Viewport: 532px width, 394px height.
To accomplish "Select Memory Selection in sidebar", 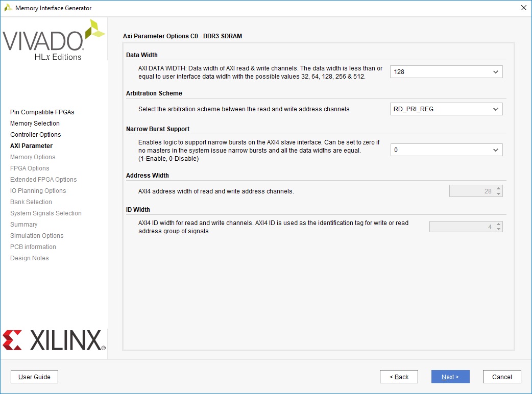I will (35, 124).
